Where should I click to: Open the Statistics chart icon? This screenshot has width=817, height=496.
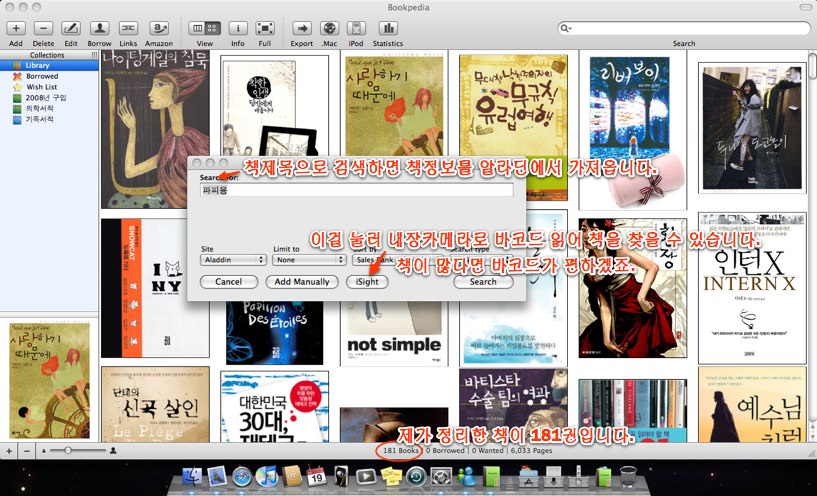tap(388, 28)
